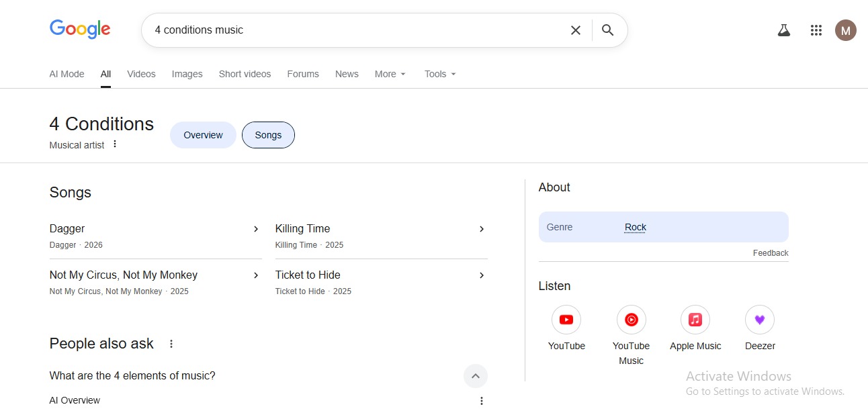Switch to News tab
Image resolution: width=868 pixels, height=417 pixels.
347,74
